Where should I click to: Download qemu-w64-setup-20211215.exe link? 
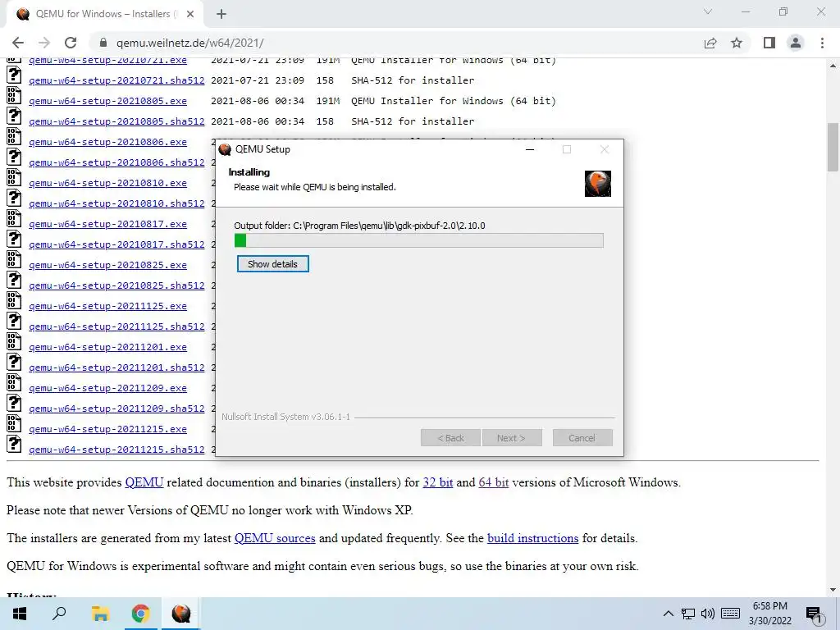click(x=107, y=429)
